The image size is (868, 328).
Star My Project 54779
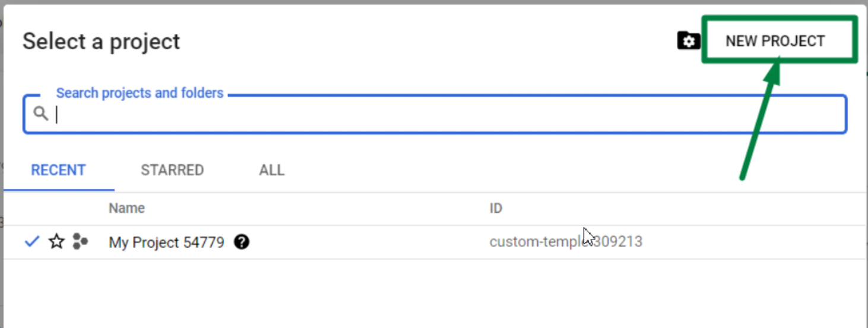56,241
